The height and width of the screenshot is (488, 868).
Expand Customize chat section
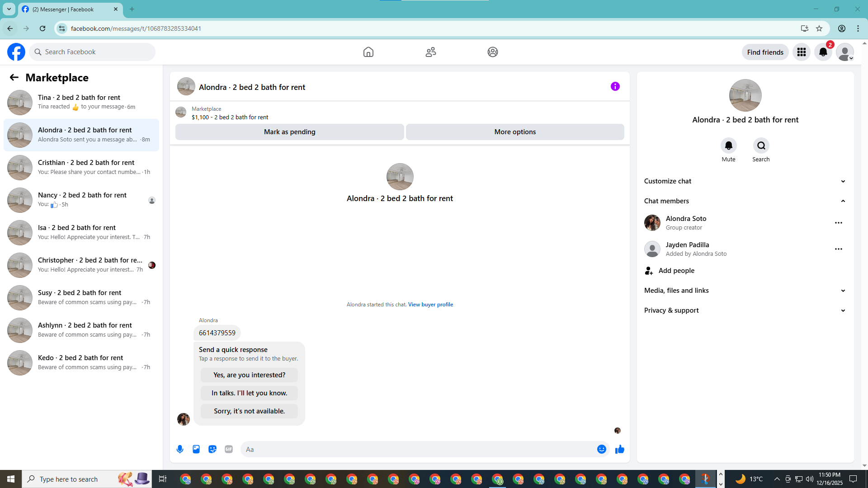[745, 181]
